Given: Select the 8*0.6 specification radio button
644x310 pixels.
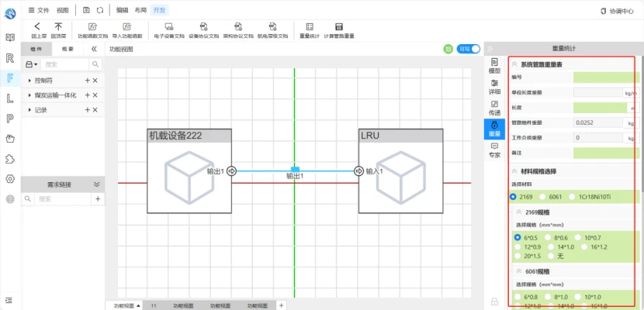Looking at the screenshot, I should pos(548,237).
